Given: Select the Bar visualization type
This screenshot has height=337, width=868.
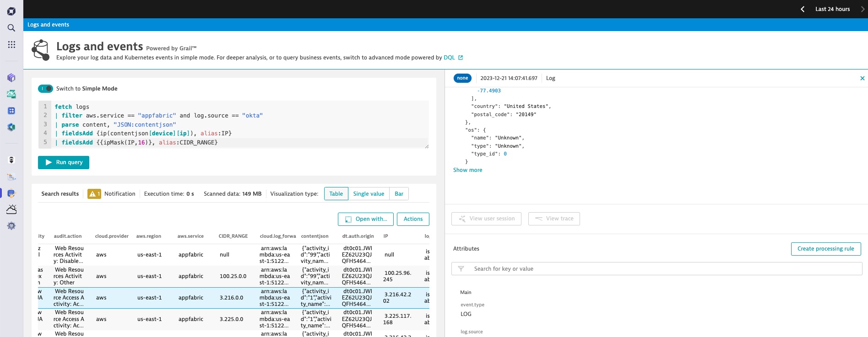Looking at the screenshot, I should pos(399,194).
